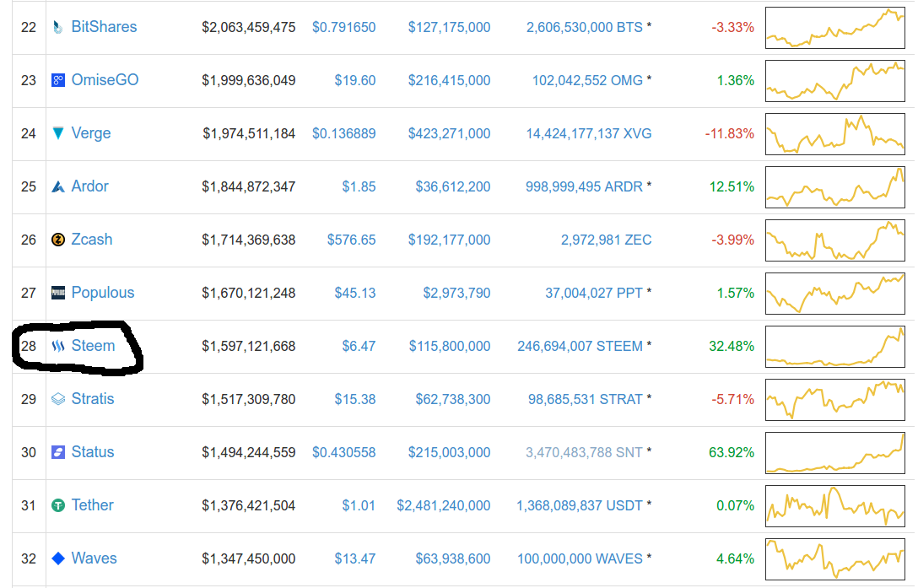The height and width of the screenshot is (588, 918).
Task: Click supply 246,694,007 STEEM
Action: [x=580, y=346]
